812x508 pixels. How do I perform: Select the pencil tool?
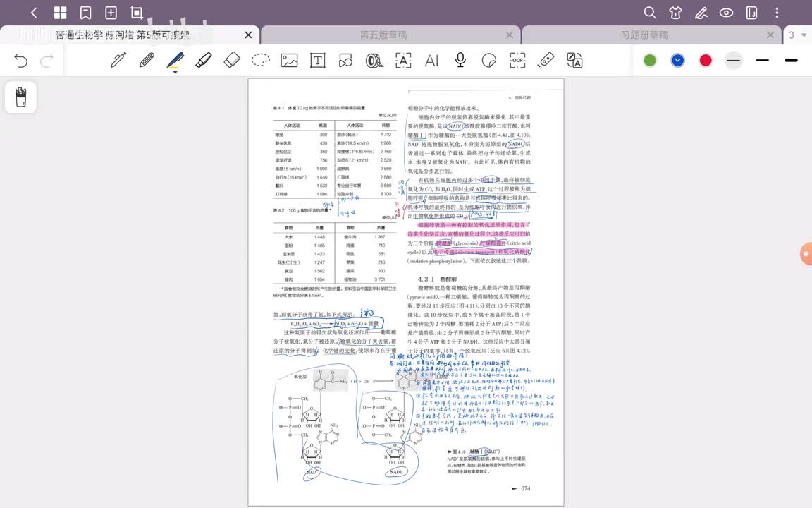[x=147, y=60]
